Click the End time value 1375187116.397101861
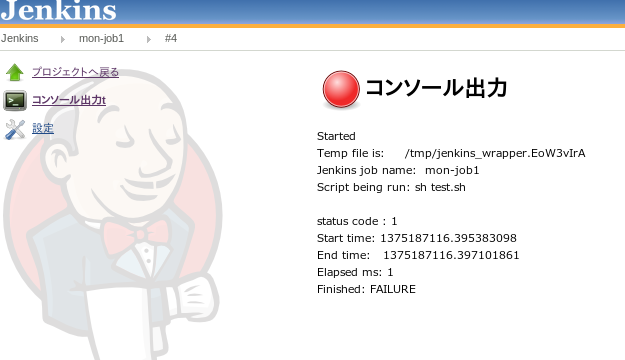 (x=451, y=255)
